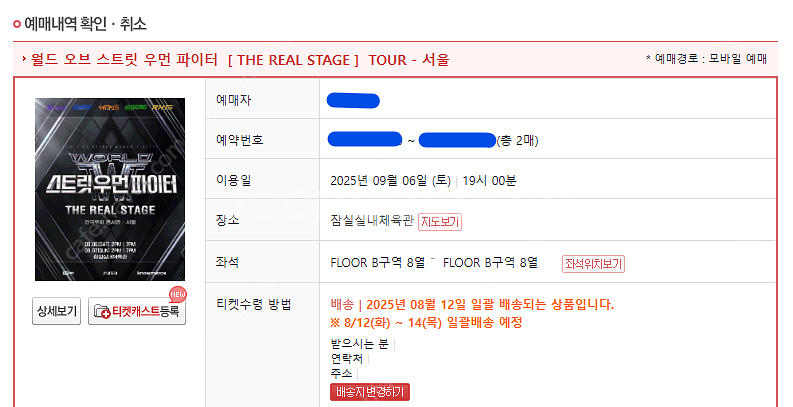The image size is (793, 407).
Task: Click the 2025년 09월 06일 date text
Action: (x=390, y=180)
